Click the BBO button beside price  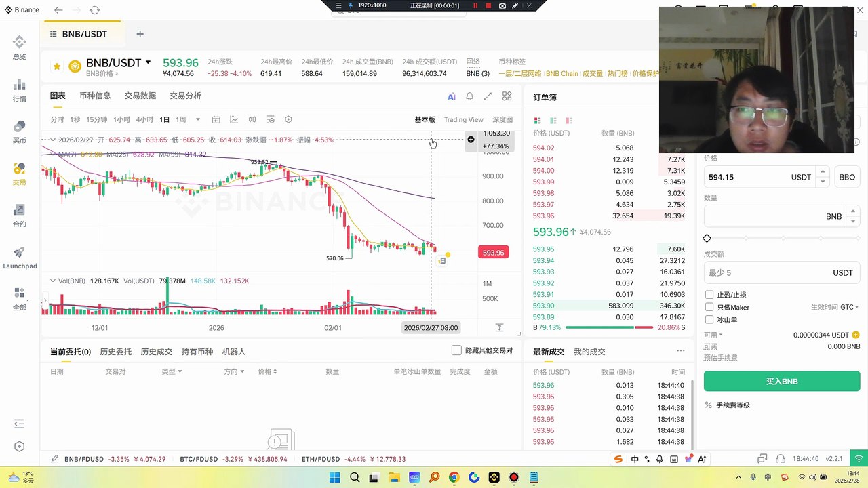(847, 177)
